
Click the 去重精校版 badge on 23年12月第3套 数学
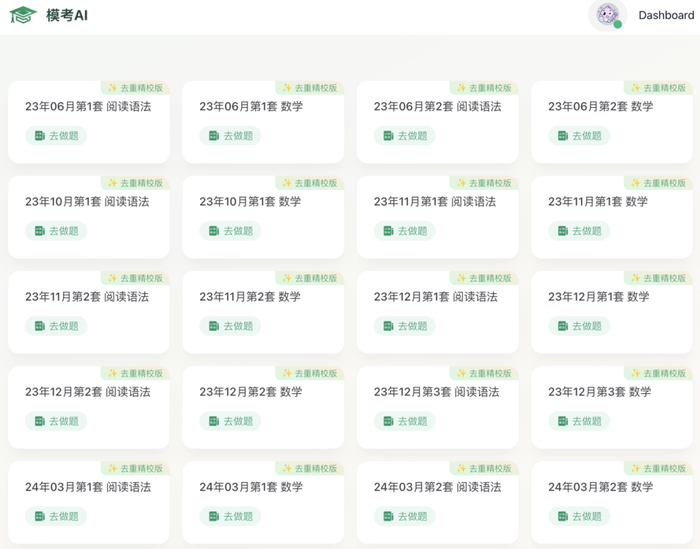(658, 373)
